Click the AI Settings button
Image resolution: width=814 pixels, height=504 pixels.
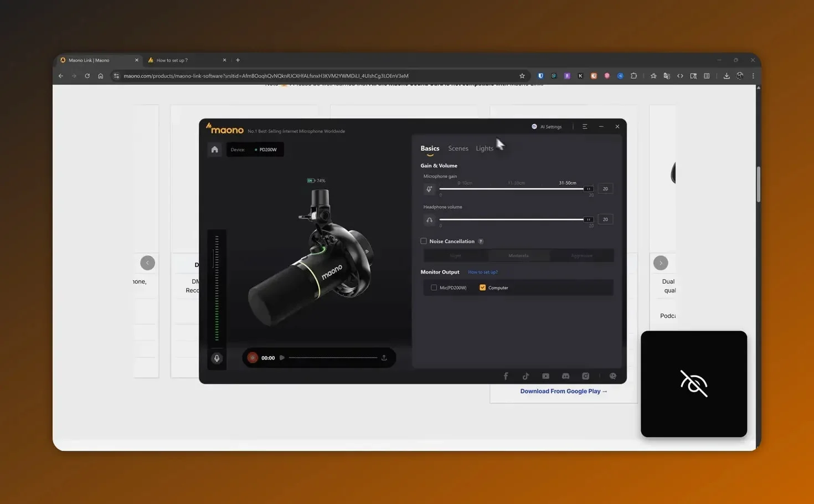pyautogui.click(x=547, y=127)
